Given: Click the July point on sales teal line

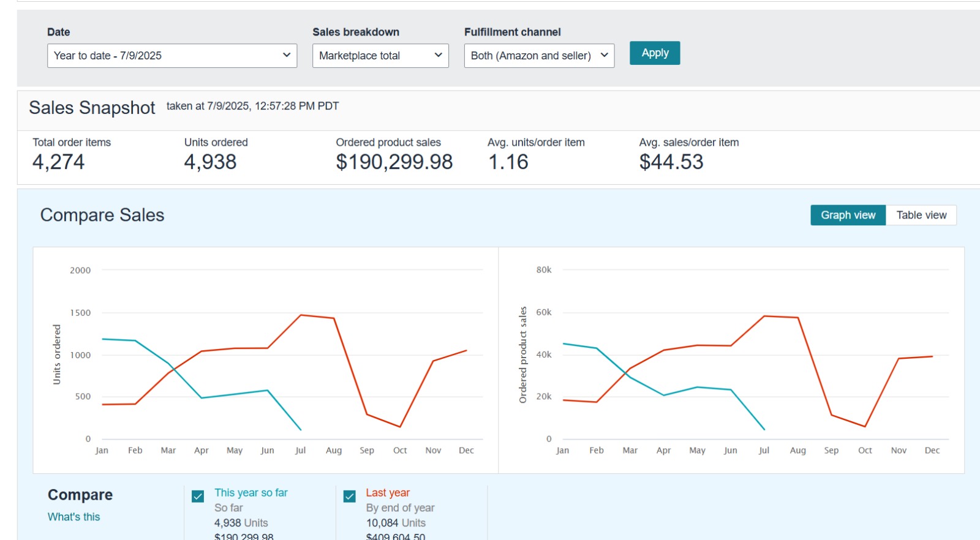Looking at the screenshot, I should pos(764,430).
